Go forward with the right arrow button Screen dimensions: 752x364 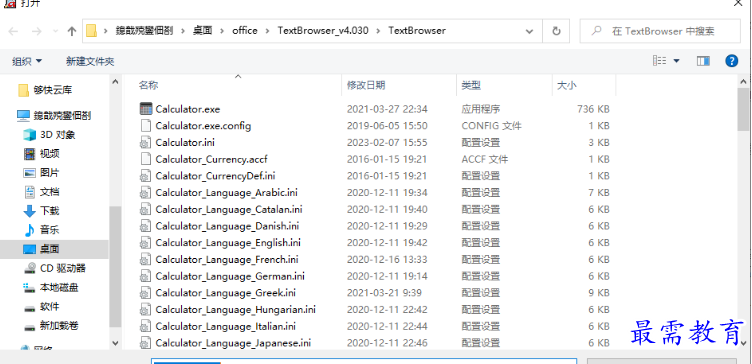click(36, 31)
